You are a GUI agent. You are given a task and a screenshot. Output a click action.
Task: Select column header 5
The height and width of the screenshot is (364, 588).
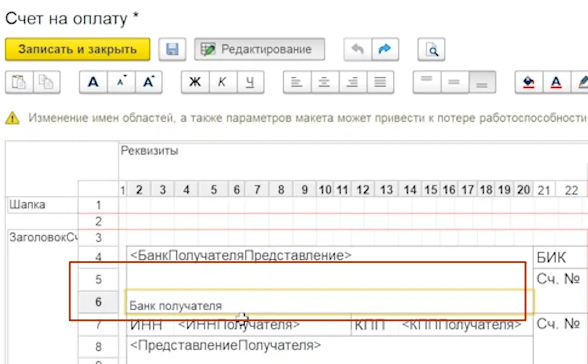[214, 190]
